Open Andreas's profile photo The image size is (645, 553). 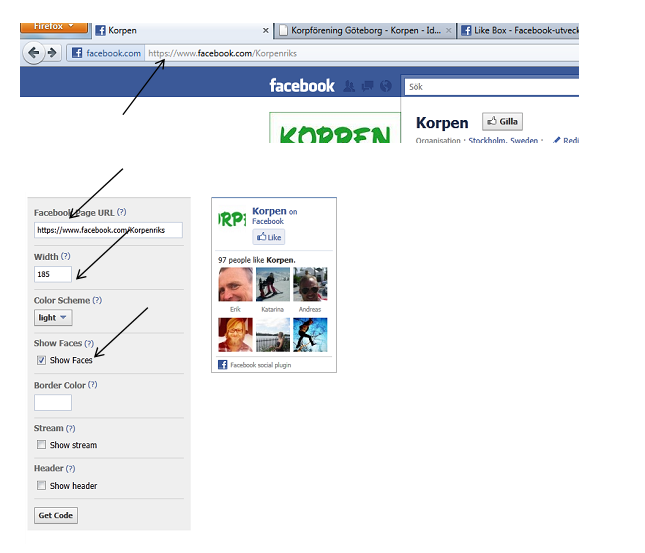click(310, 284)
